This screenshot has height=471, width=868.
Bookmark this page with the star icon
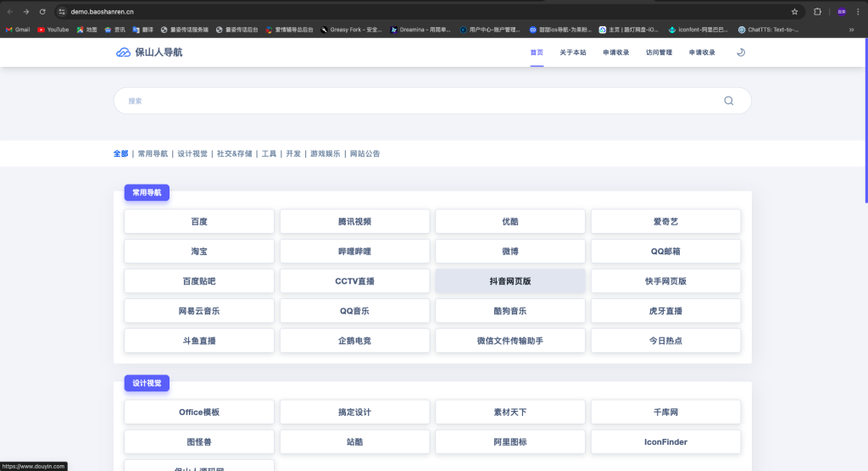coord(794,12)
